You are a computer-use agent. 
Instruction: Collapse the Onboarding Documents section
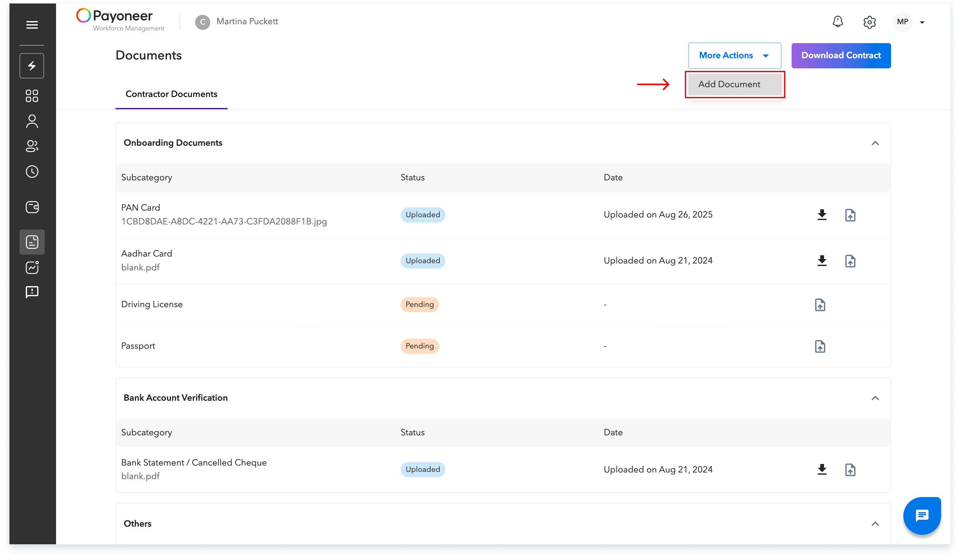[875, 143]
